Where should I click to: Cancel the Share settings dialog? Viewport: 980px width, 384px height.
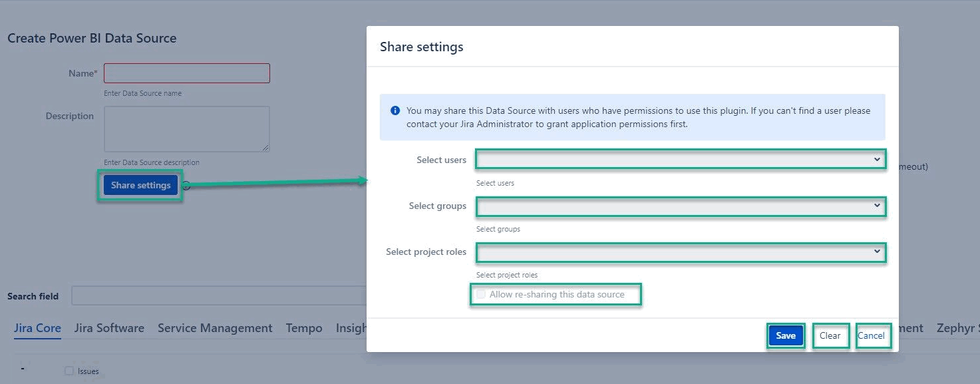coord(873,335)
